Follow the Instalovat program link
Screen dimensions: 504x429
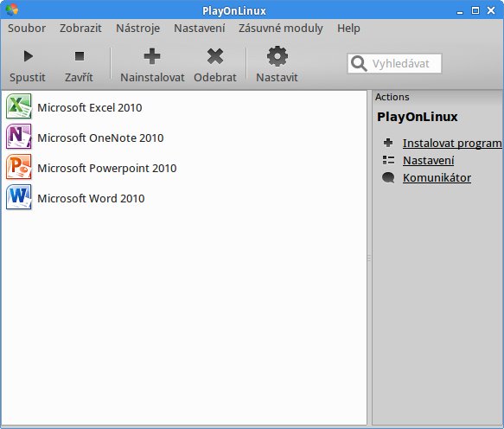[452, 143]
